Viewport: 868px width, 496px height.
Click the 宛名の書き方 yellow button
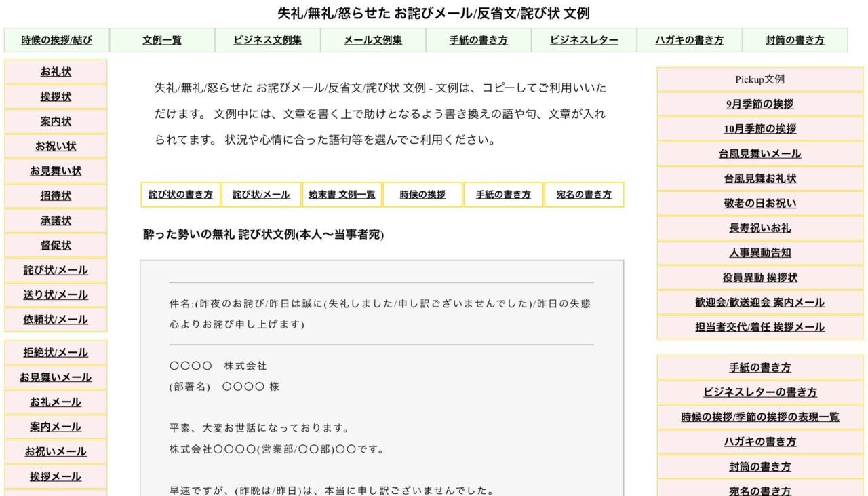coord(584,194)
